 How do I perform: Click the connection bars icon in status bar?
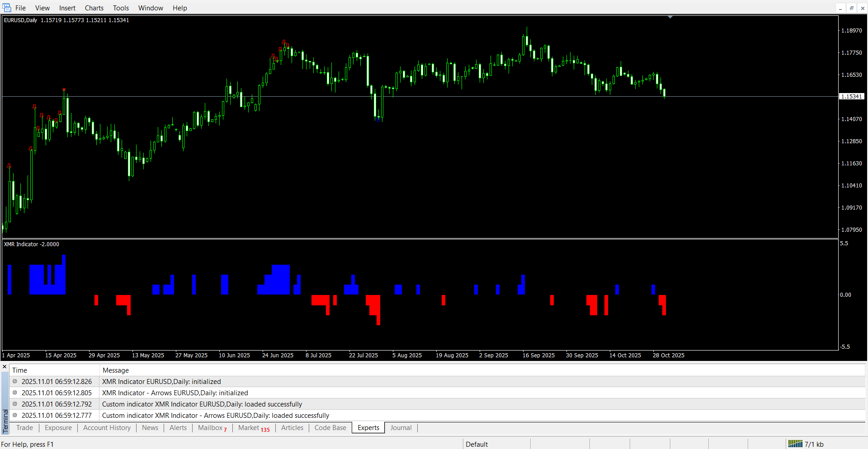(x=795, y=444)
